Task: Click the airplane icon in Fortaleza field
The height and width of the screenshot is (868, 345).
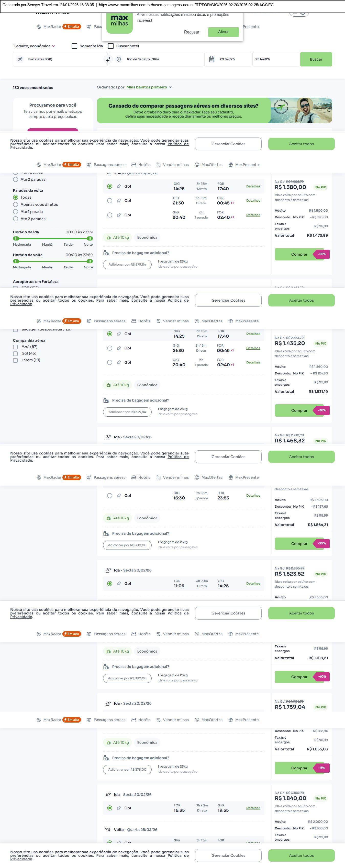Action: click(20, 59)
